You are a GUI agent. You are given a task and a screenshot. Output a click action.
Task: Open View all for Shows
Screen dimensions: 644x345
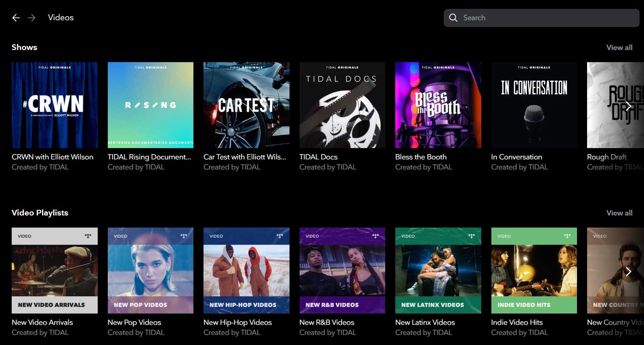pyautogui.click(x=619, y=48)
